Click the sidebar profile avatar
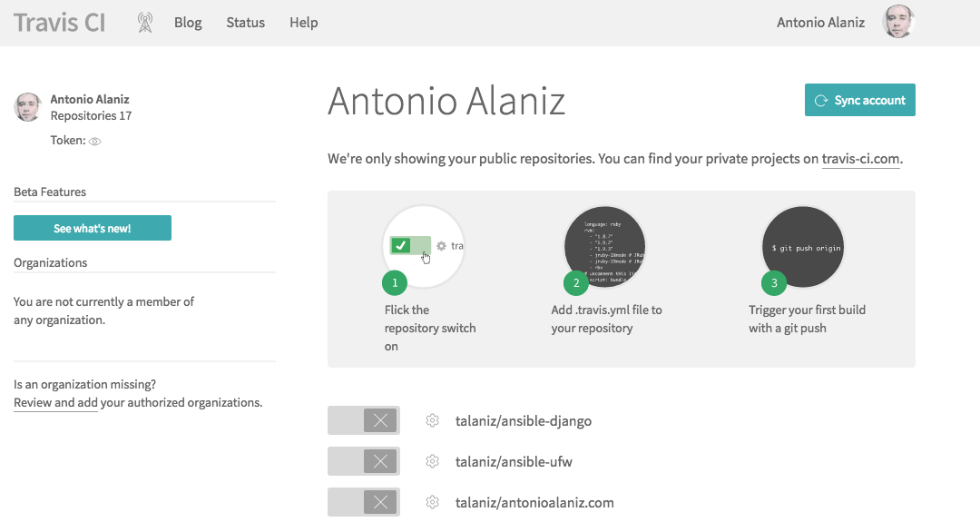Viewport: 980px width, 522px height. (x=28, y=107)
